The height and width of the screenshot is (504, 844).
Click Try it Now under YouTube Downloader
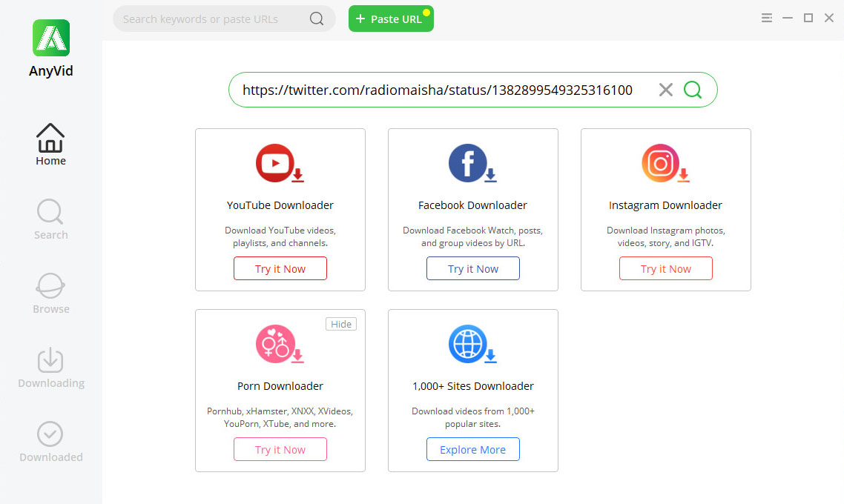tap(280, 268)
